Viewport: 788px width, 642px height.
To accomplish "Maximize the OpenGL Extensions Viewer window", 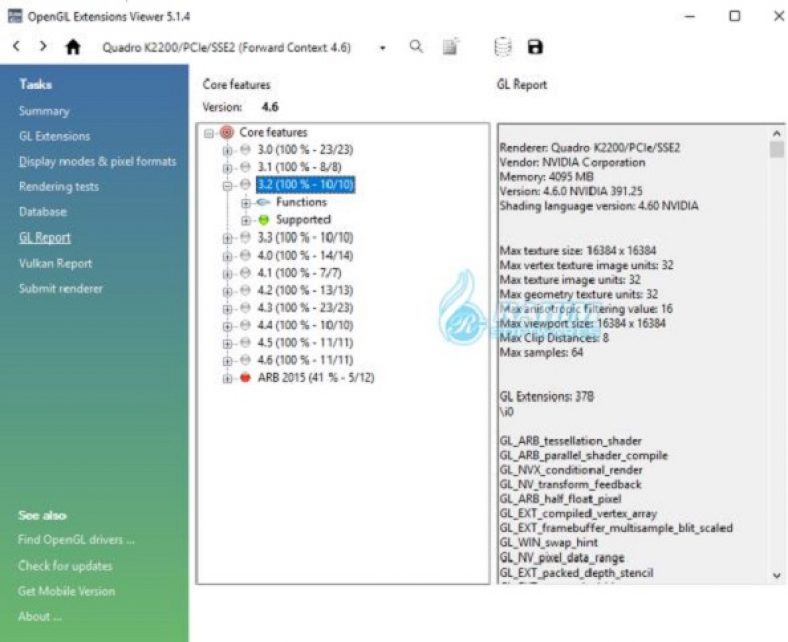I will tap(734, 16).
